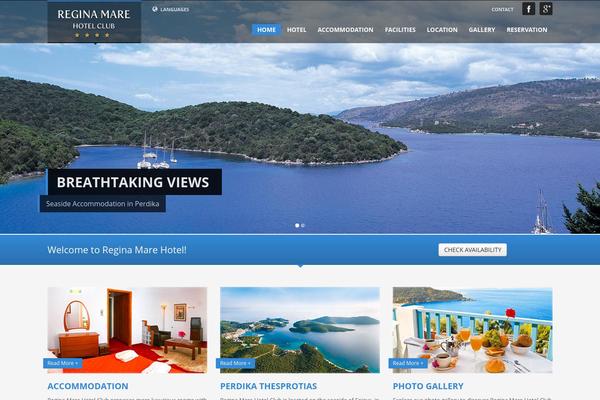Open the Accommodation card heading
Viewport: 600px width, 400px height.
[88, 386]
